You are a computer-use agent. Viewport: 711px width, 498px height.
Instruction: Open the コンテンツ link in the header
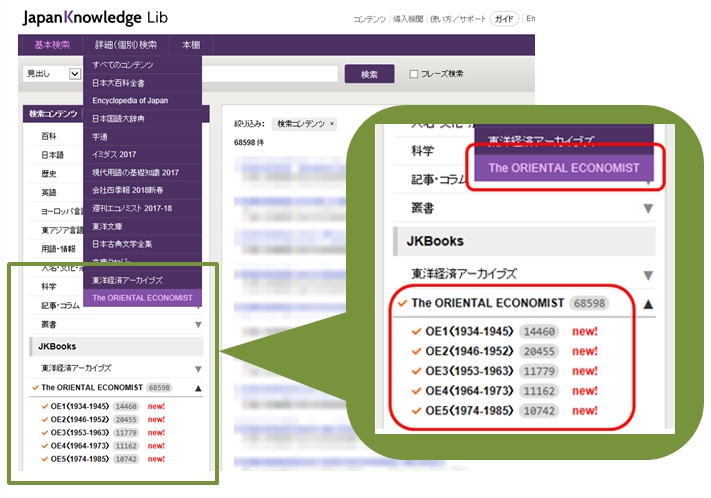(x=369, y=19)
